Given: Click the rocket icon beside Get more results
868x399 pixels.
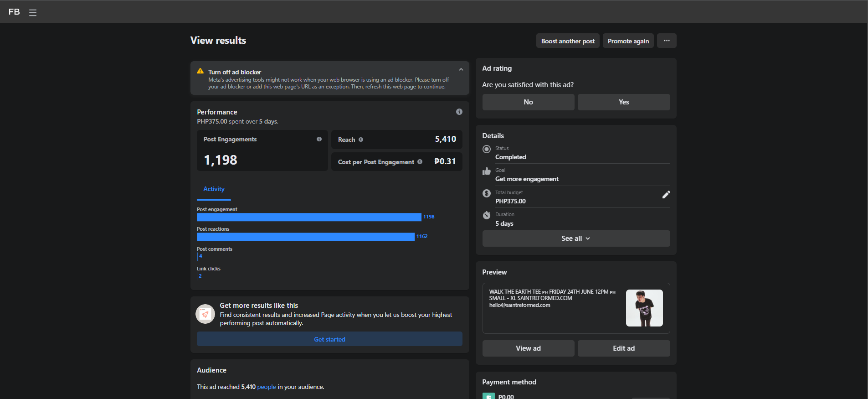Looking at the screenshot, I should [x=205, y=314].
